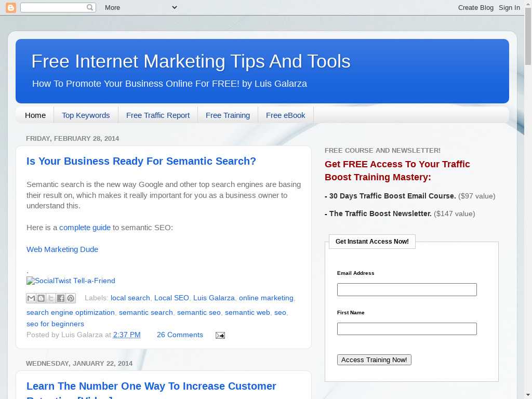Follow the 'complete guide' link
The width and height of the screenshot is (532, 399).
(85, 228)
